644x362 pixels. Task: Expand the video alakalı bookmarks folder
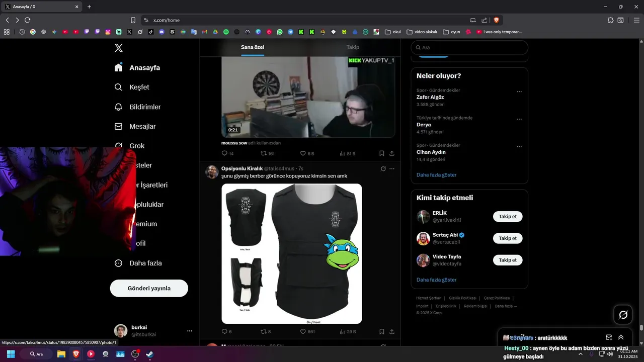point(422,32)
